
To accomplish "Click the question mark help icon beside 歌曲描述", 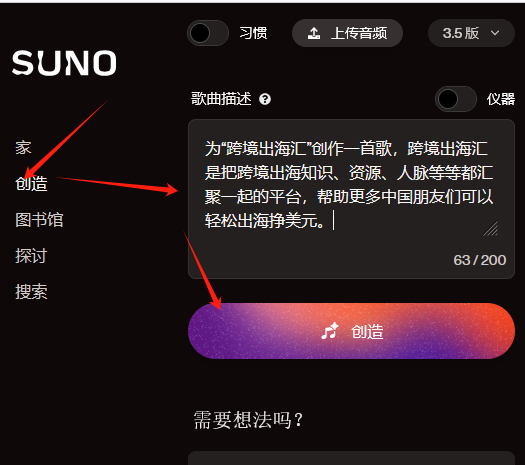I will 265,99.
